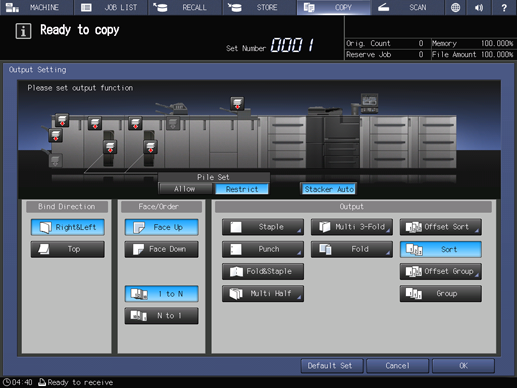This screenshot has height=388, width=517.
Task: Open Multi 3-Fold options
Action: 352,227
